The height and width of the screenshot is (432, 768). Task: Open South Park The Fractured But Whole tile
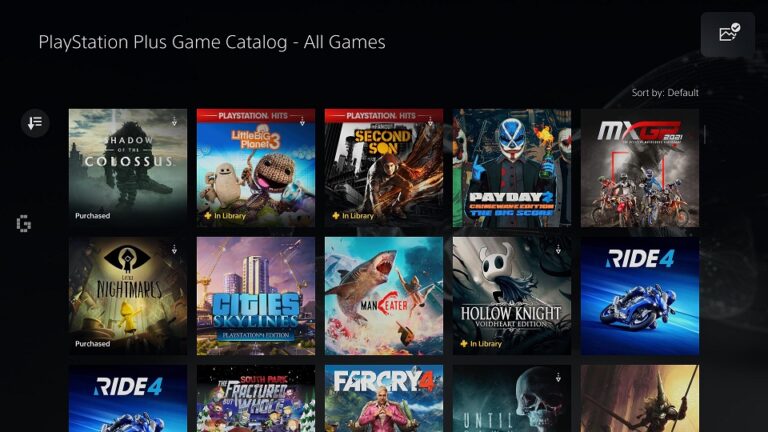(x=256, y=398)
